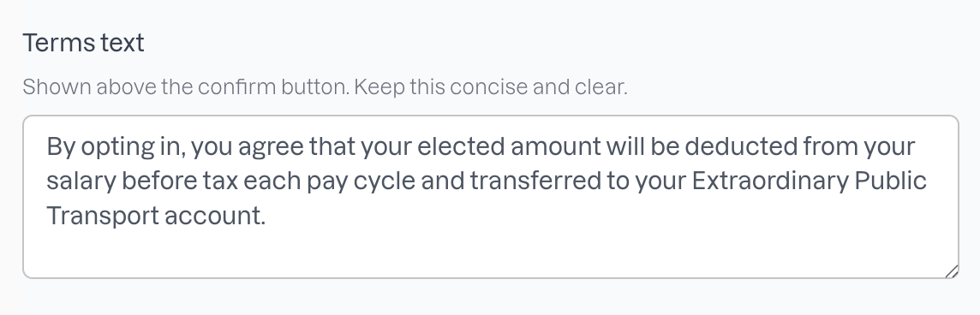The image size is (980, 315).
Task: Click the word 'amount' in the first line
Action: click(x=556, y=146)
